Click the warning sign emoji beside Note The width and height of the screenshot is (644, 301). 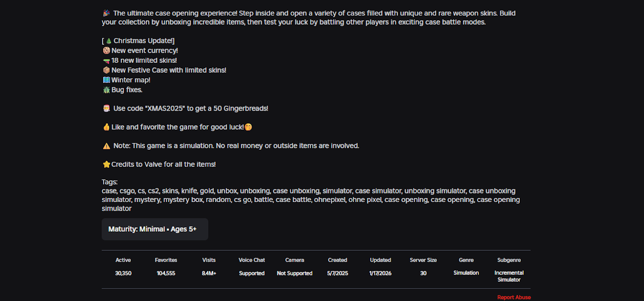[106, 146]
